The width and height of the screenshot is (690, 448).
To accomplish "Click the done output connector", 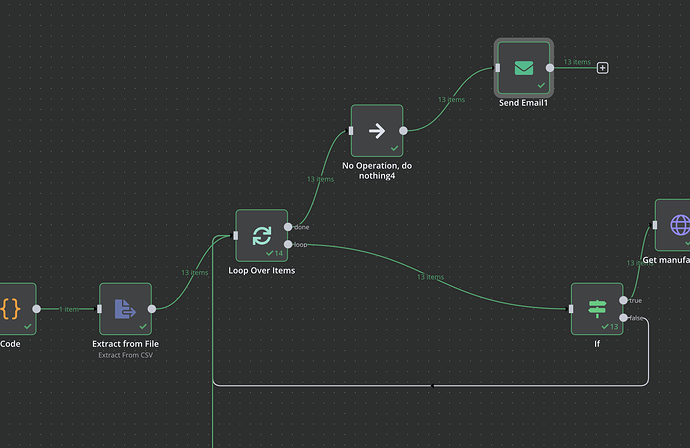I will click(288, 227).
